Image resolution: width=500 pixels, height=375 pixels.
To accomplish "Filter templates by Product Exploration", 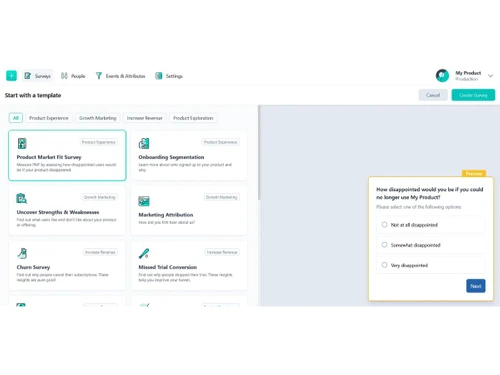I will pyautogui.click(x=193, y=118).
